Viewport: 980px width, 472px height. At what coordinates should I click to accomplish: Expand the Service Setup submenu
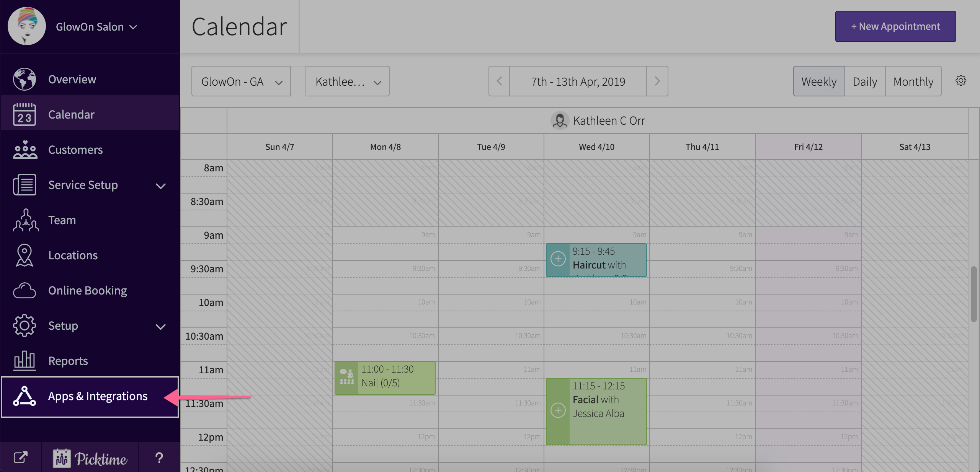[160, 186]
